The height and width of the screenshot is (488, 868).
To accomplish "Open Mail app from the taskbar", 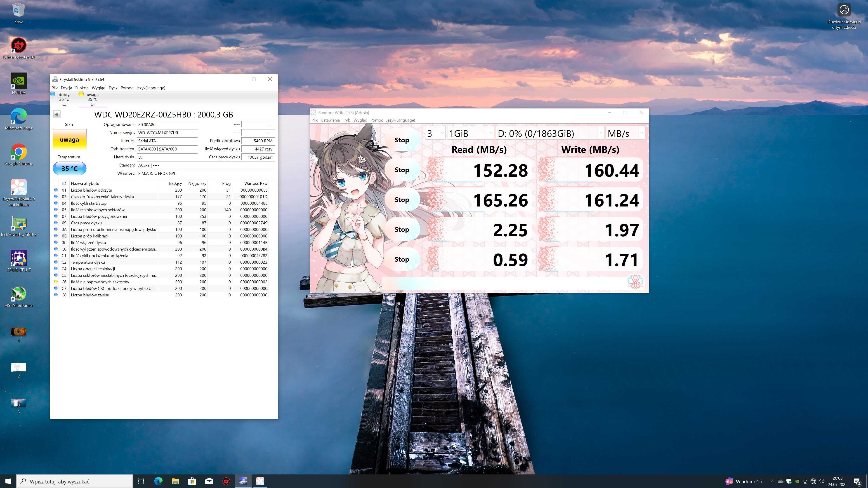I will tap(209, 481).
